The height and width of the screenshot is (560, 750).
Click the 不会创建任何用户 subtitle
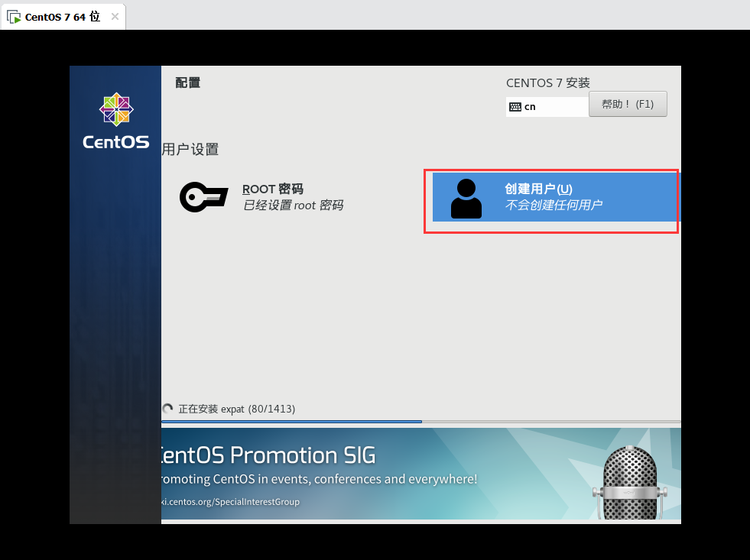(554, 205)
